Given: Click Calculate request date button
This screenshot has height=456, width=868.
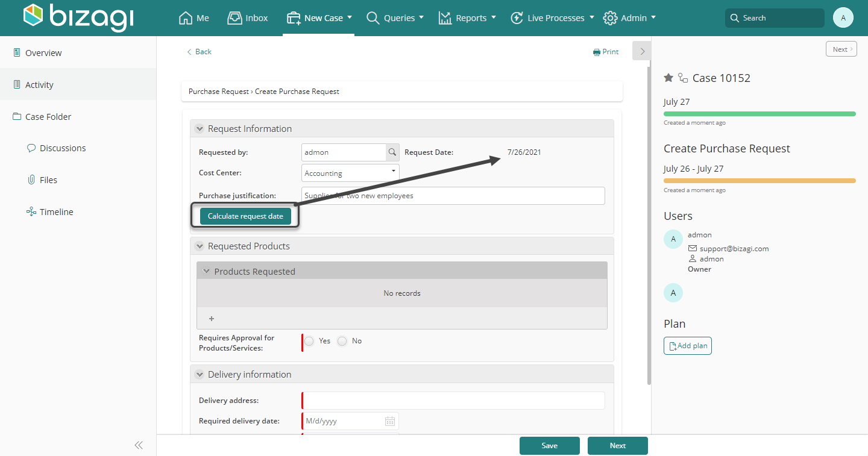Looking at the screenshot, I should tap(245, 216).
